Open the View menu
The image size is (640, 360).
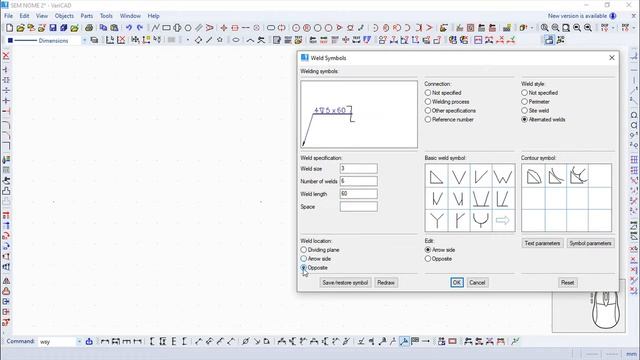pos(42,16)
